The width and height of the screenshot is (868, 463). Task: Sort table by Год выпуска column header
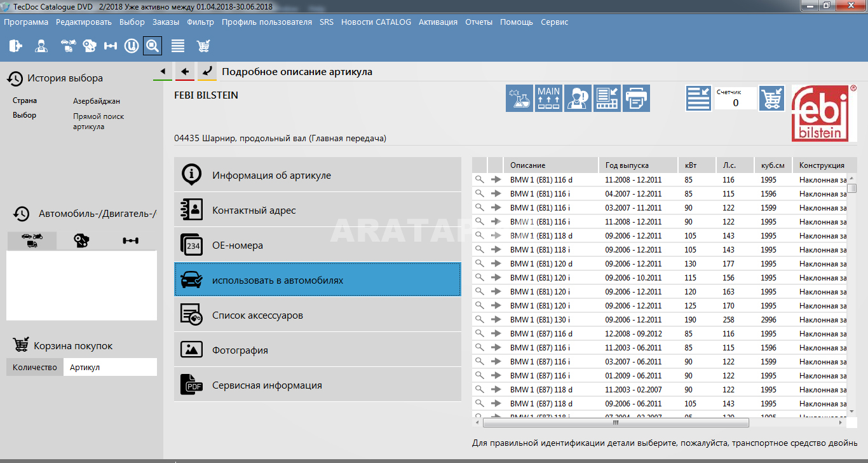tap(639, 165)
